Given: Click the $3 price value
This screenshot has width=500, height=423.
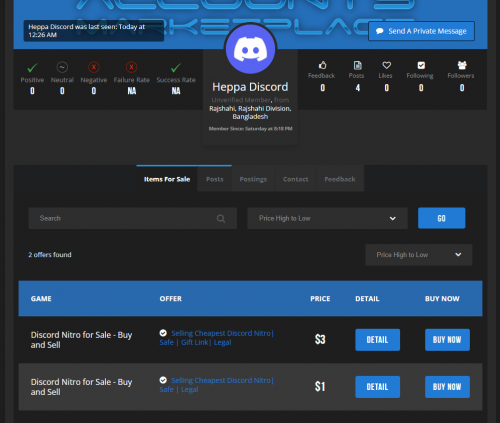Looking at the screenshot, I should tap(320, 339).
